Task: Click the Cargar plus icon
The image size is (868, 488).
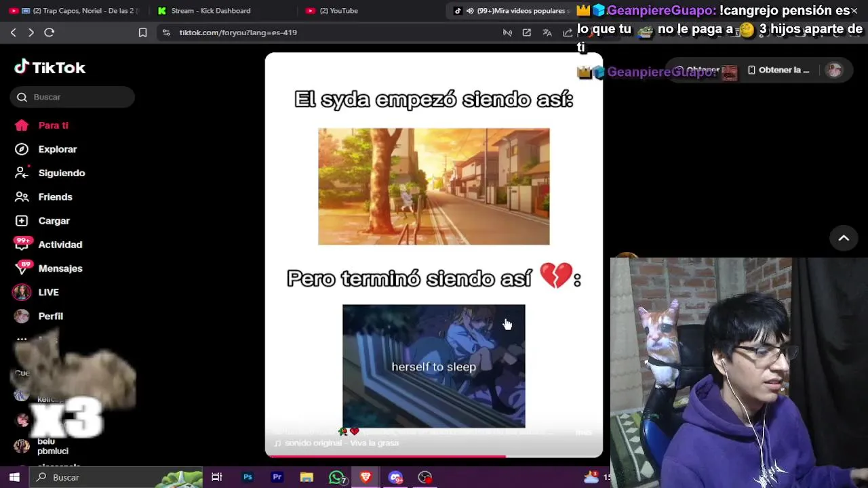Action: click(x=22, y=220)
